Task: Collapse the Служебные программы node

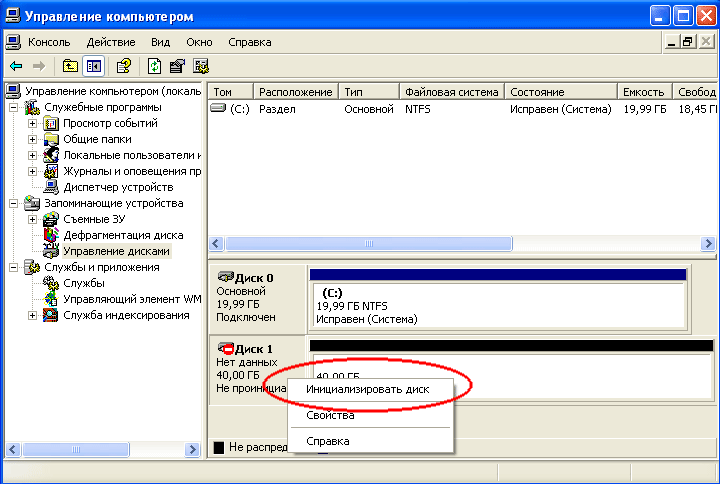Action: 13,107
